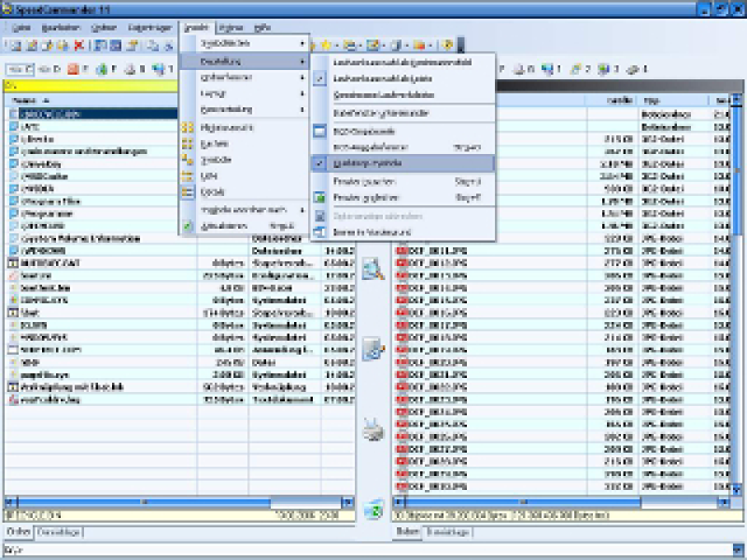Image resolution: width=747 pixels, height=560 pixels.
Task: Click the Miniaturansicht thumbnails icon in Ansicht menu
Action: (x=188, y=128)
